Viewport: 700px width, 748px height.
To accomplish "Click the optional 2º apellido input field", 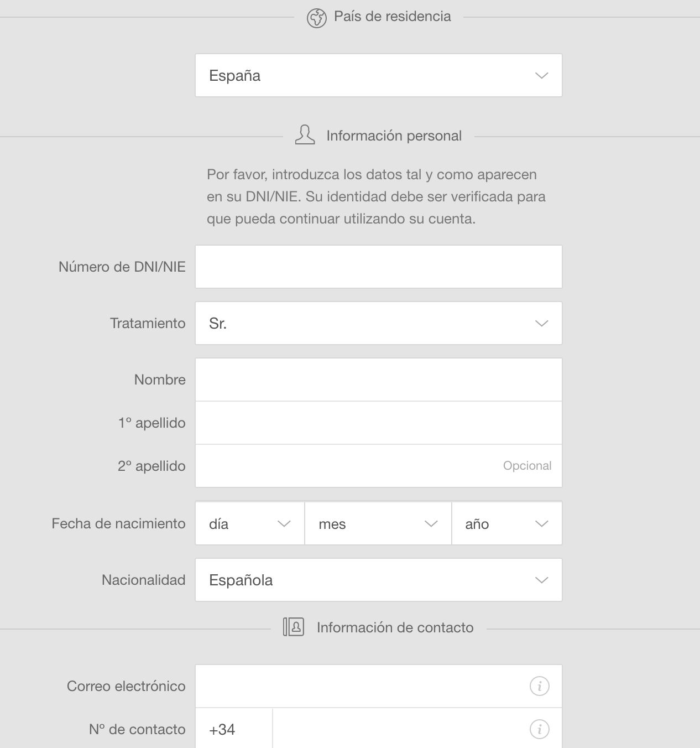I will pos(379,466).
